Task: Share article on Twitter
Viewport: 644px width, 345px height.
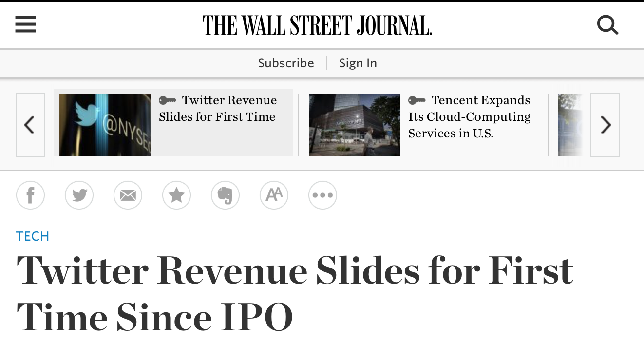Action: (x=79, y=195)
